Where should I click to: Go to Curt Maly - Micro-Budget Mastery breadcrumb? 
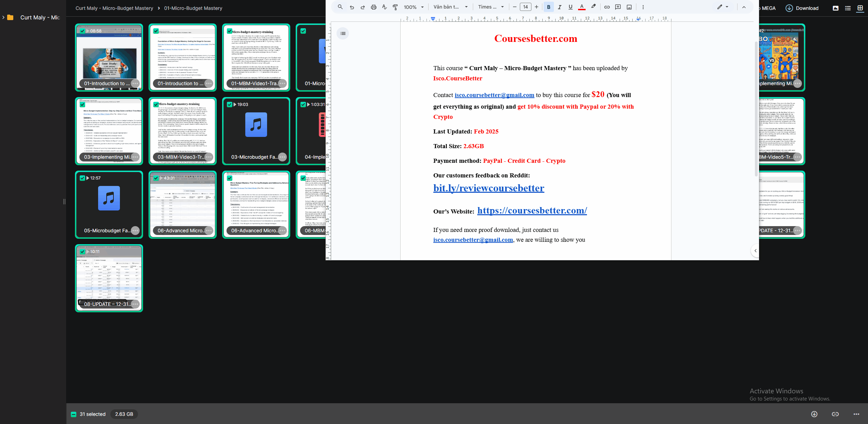pyautogui.click(x=114, y=8)
